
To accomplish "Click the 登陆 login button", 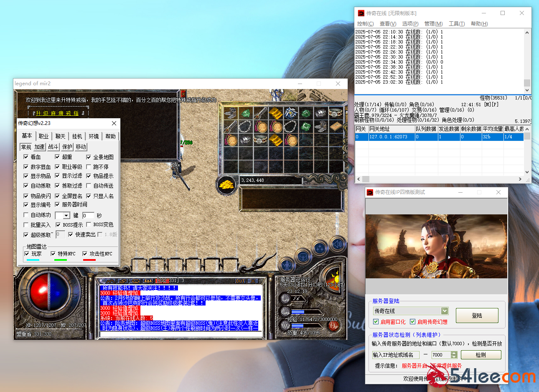I will 477,316.
